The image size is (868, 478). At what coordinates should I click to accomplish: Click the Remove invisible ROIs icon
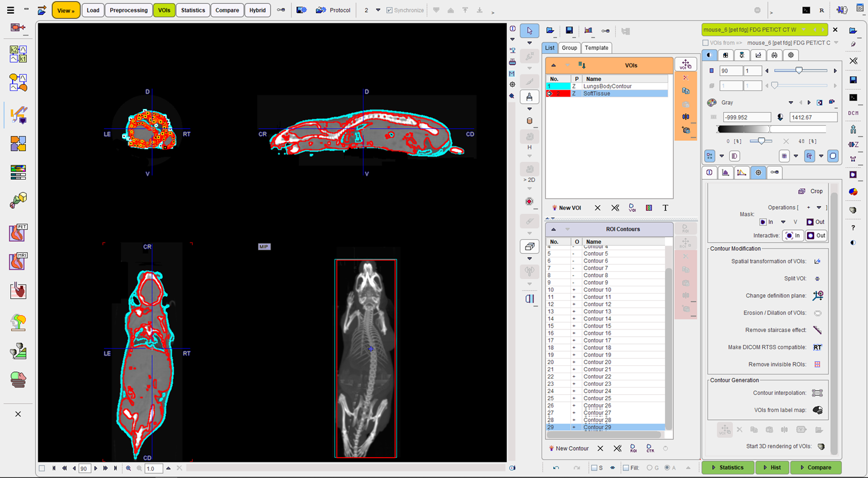(x=817, y=364)
